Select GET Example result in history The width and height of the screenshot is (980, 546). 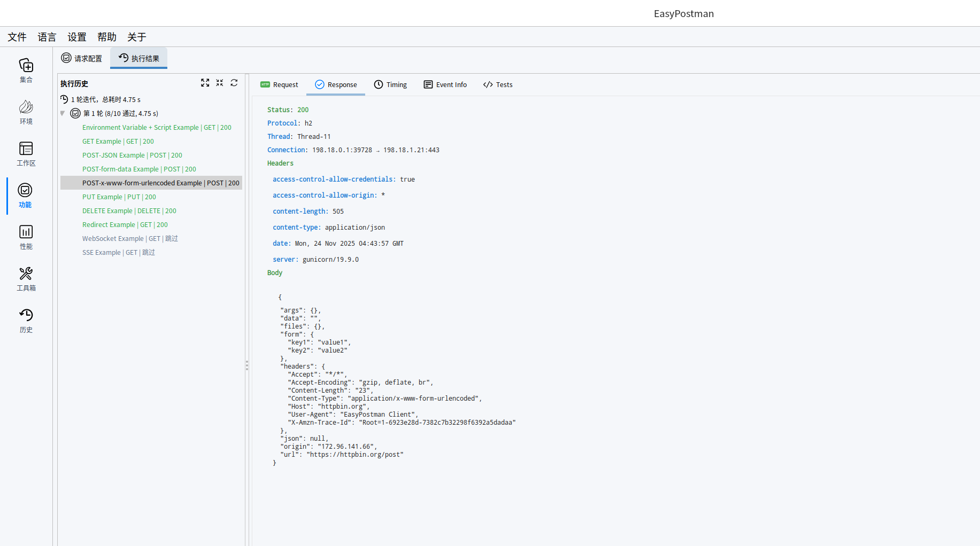[x=118, y=142]
